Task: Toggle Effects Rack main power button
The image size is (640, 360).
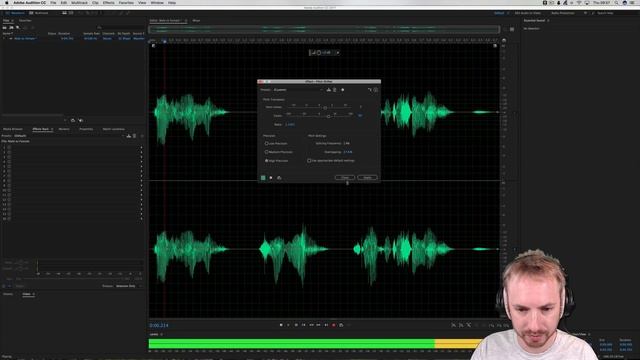Action: click(x=4, y=286)
